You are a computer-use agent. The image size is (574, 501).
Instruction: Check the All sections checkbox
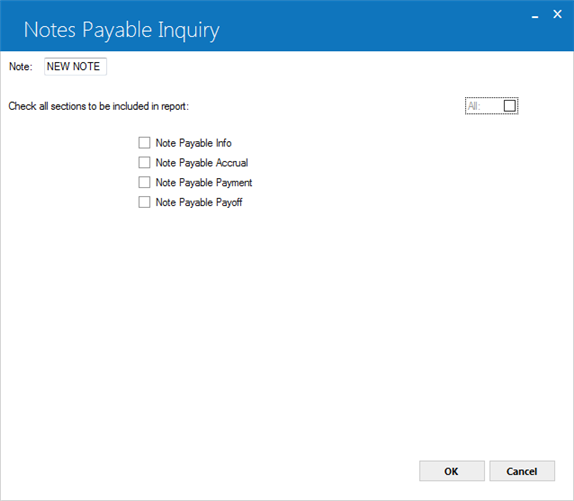(510, 106)
